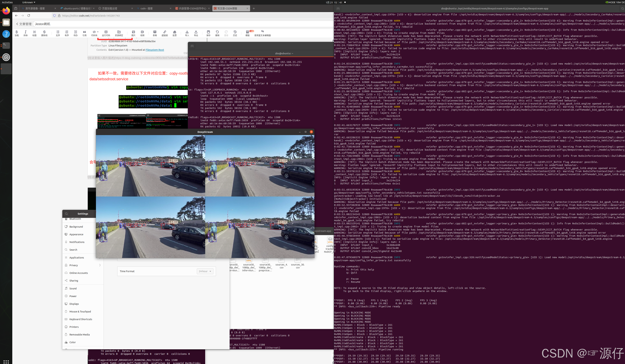Image resolution: width=625 pixels, height=364 pixels.
Task: Insert code block (代码块)
Action: coord(94,33)
